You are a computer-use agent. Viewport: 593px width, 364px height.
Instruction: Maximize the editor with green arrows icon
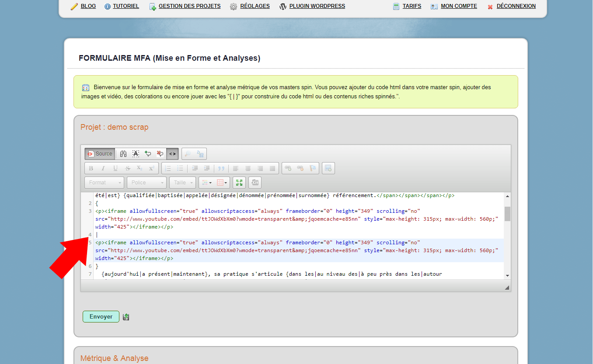click(239, 182)
